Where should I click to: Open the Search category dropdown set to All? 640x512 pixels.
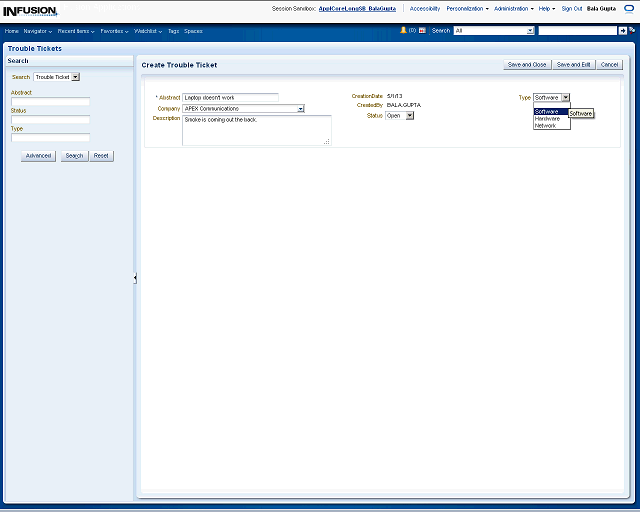click(530, 31)
